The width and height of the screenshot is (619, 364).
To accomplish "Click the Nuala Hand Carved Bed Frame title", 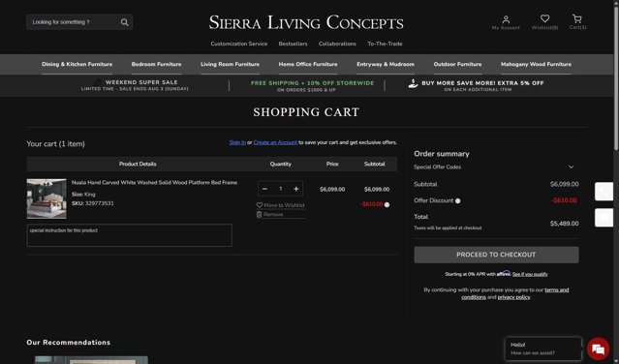I will click(x=154, y=183).
